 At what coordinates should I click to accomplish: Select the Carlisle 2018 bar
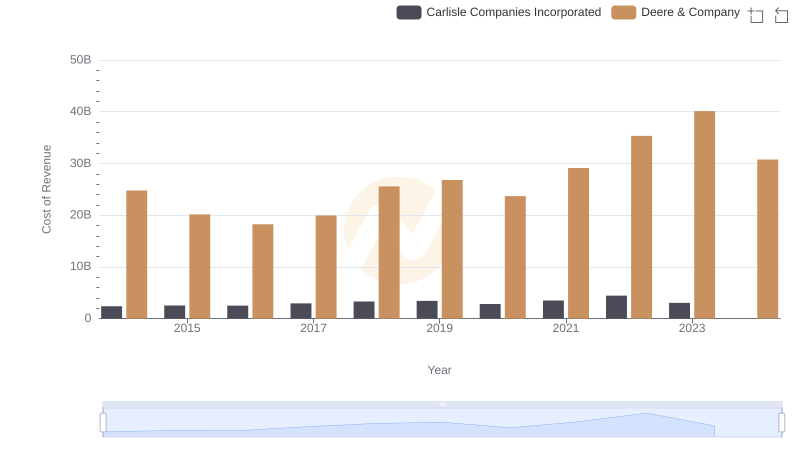coord(364,310)
